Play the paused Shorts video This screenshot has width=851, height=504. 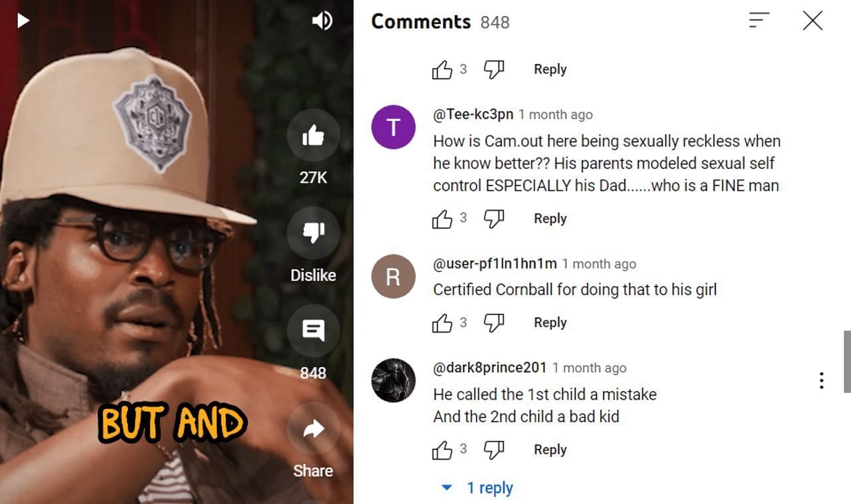(23, 21)
